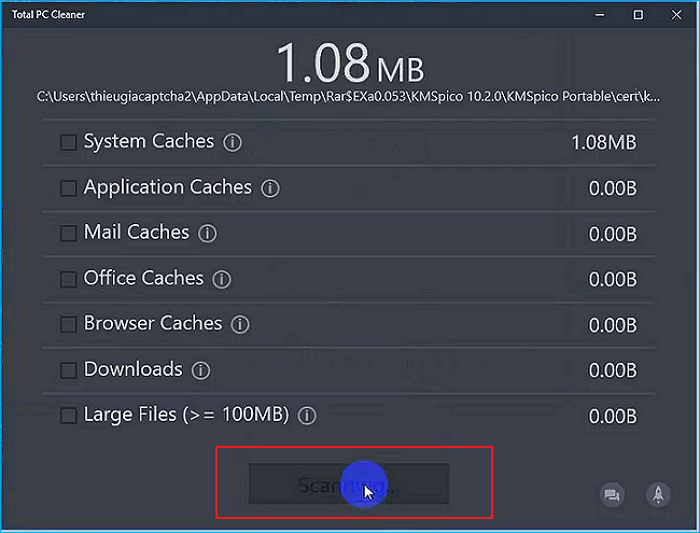This screenshot has width=700, height=533.
Task: Tick the Application Caches checkbox
Action: 68,188
